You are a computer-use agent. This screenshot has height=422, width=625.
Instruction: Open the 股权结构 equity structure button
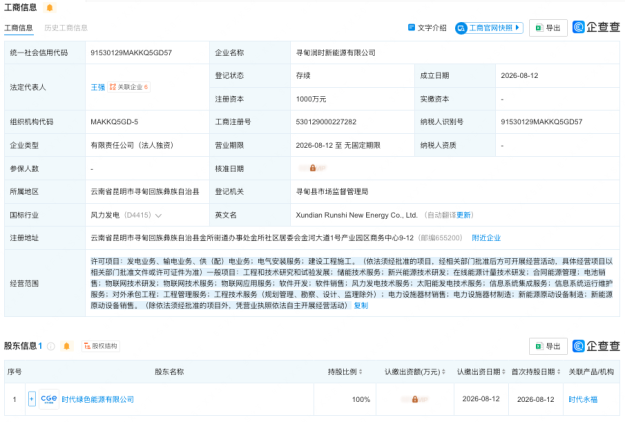click(100, 346)
